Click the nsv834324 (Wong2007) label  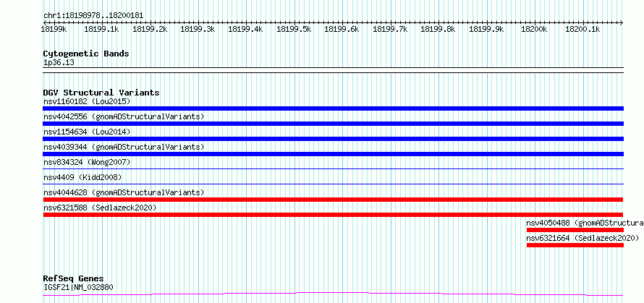[87, 162]
